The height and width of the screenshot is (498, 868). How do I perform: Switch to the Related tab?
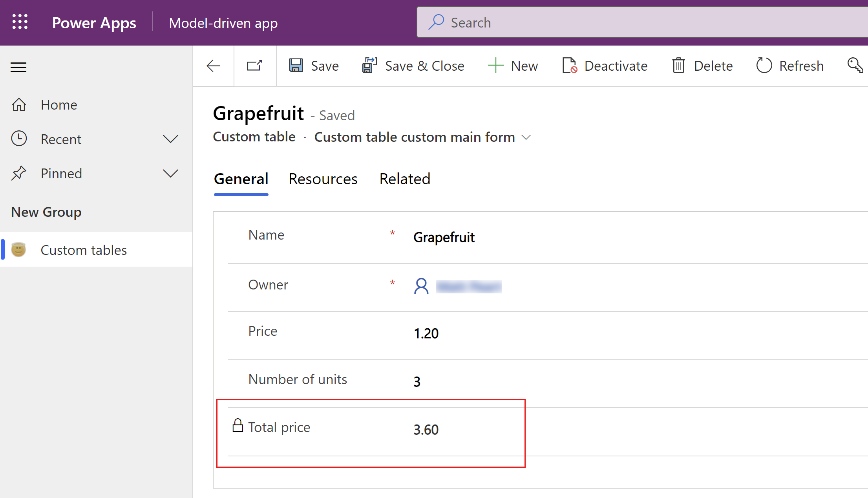coord(404,178)
